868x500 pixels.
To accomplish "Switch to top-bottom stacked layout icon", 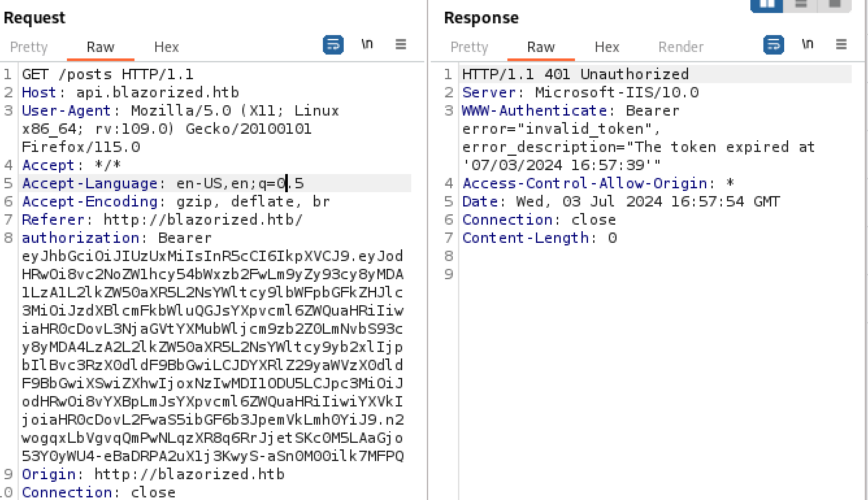I will coord(801,4).
